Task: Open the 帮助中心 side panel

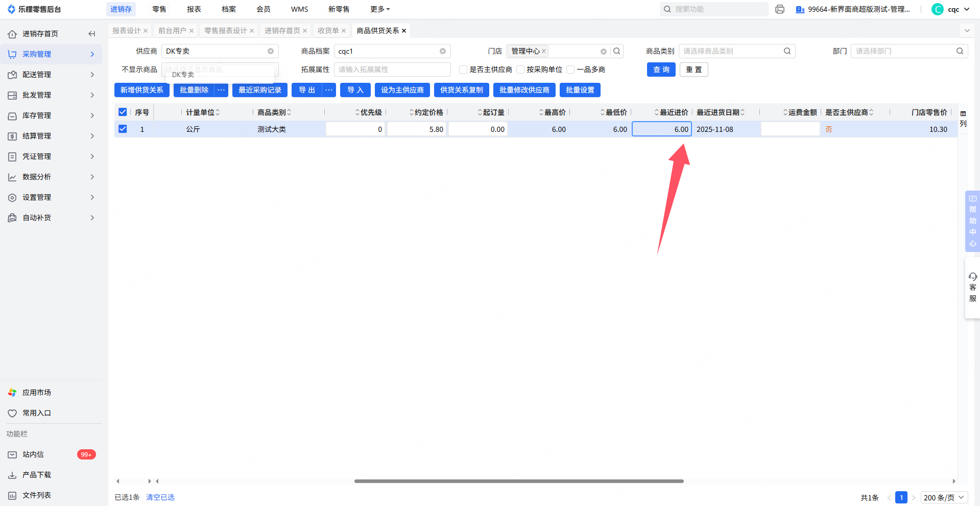Action: (x=972, y=221)
